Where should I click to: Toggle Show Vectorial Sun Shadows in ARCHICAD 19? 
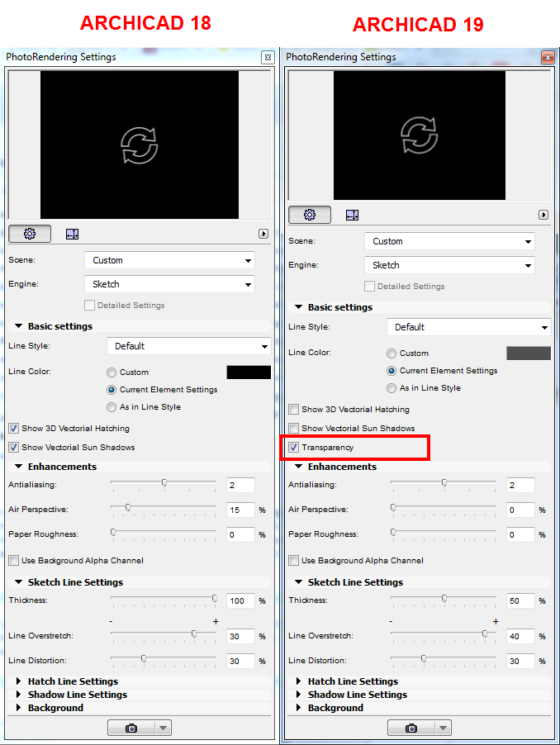click(x=294, y=428)
